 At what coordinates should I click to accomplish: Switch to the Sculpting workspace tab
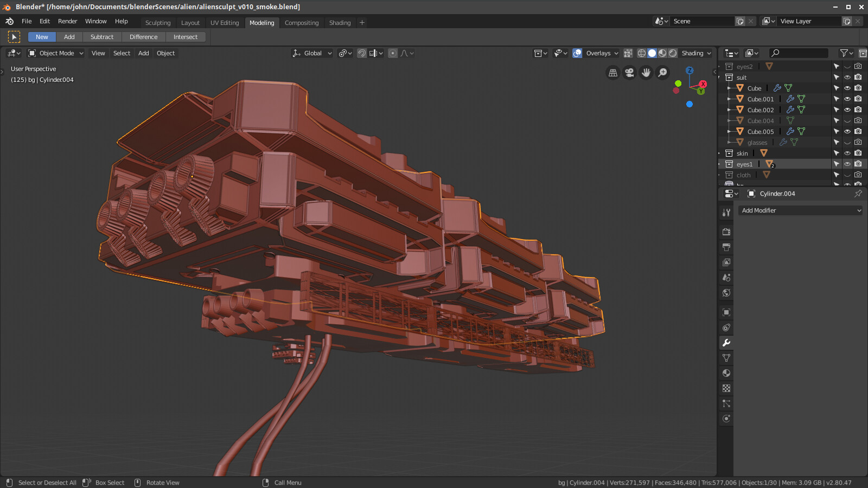pos(158,23)
